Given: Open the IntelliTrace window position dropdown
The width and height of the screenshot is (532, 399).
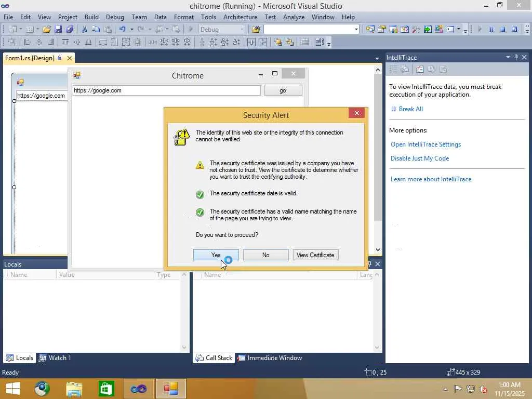Looking at the screenshot, I should 508,57.
